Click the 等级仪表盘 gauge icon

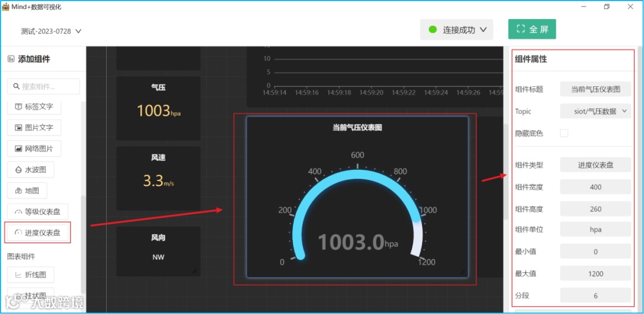point(18,212)
